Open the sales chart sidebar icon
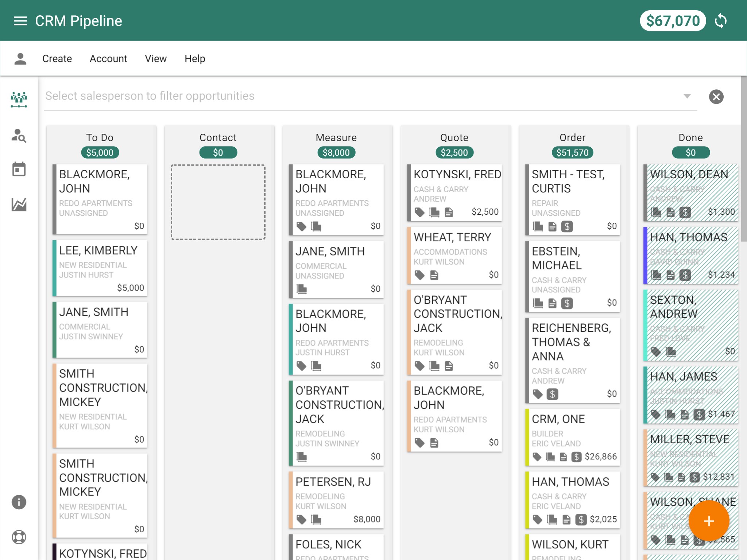Viewport: 747px width, 560px height. [19, 205]
